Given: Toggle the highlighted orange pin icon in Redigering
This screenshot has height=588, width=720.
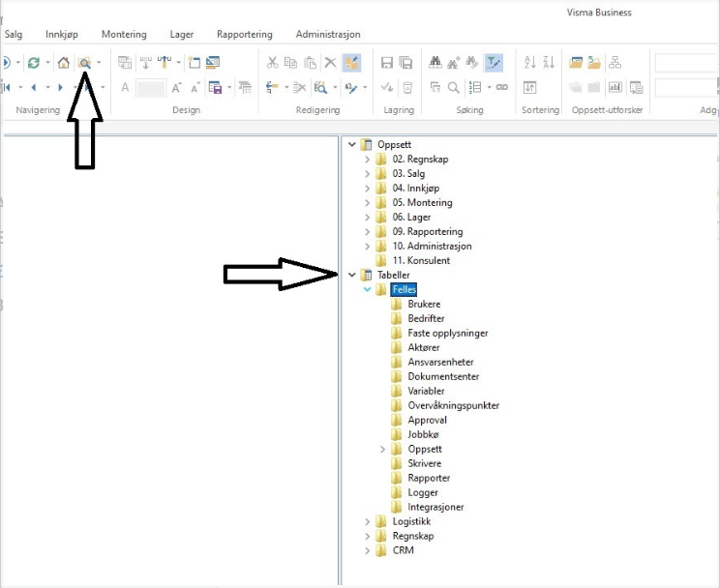Looking at the screenshot, I should coord(351,63).
